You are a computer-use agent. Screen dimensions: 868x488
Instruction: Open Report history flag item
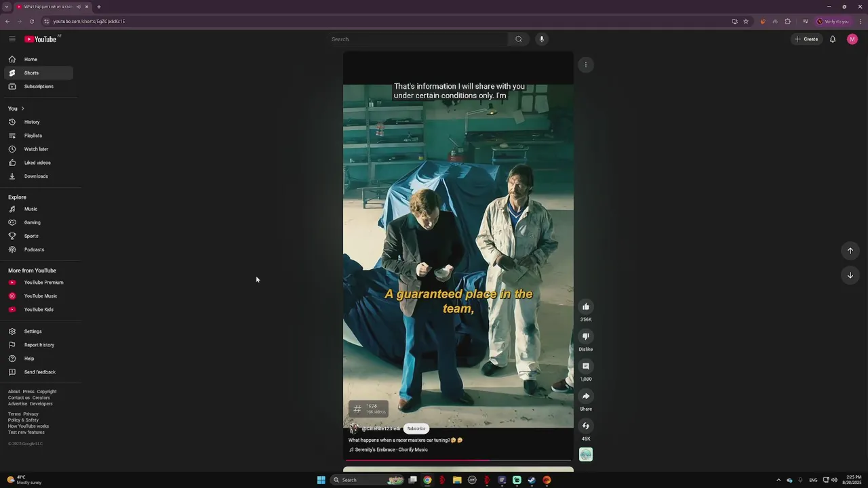(39, 345)
